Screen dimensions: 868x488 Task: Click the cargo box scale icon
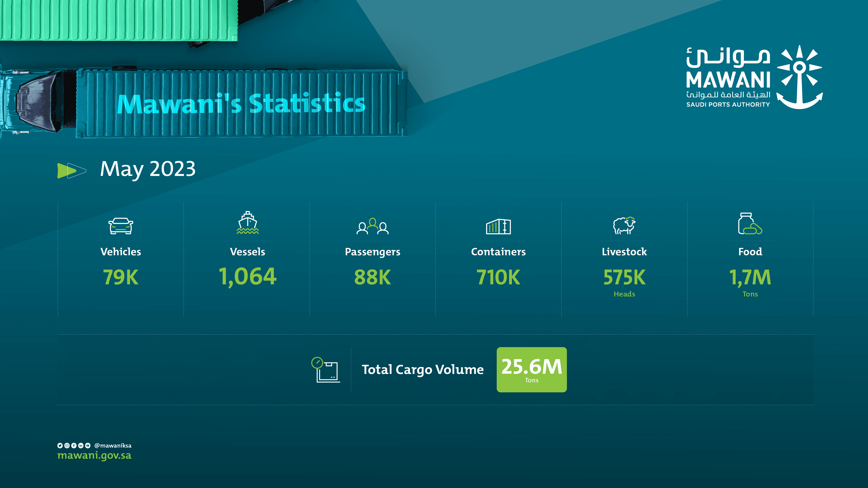click(x=325, y=370)
